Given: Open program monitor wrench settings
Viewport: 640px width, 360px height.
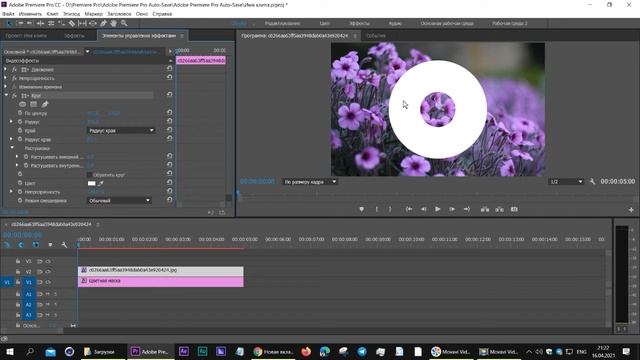Looking at the screenshot, I should tap(592, 181).
